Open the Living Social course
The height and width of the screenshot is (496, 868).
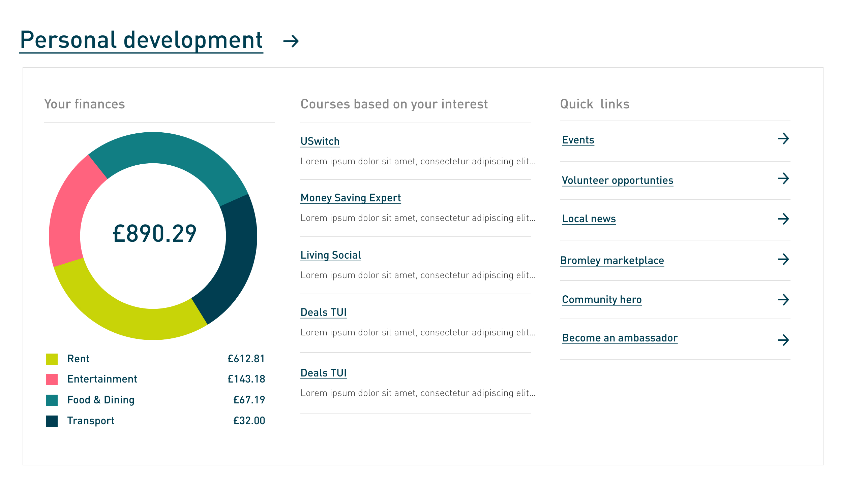330,255
